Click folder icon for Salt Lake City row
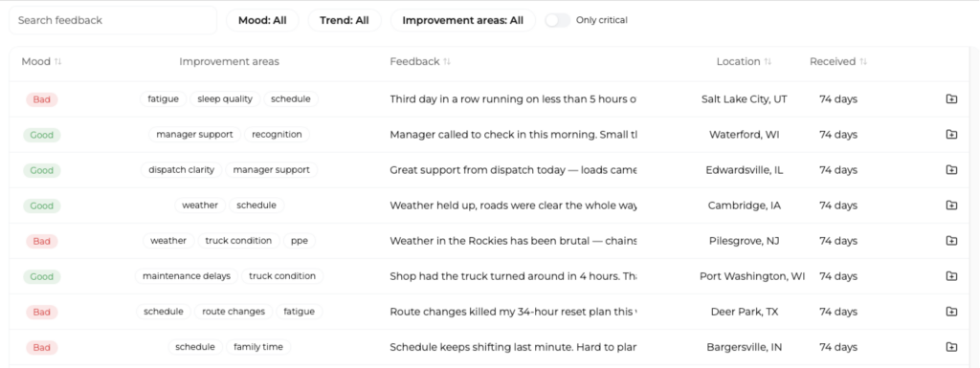This screenshot has width=980, height=368. coord(951,99)
